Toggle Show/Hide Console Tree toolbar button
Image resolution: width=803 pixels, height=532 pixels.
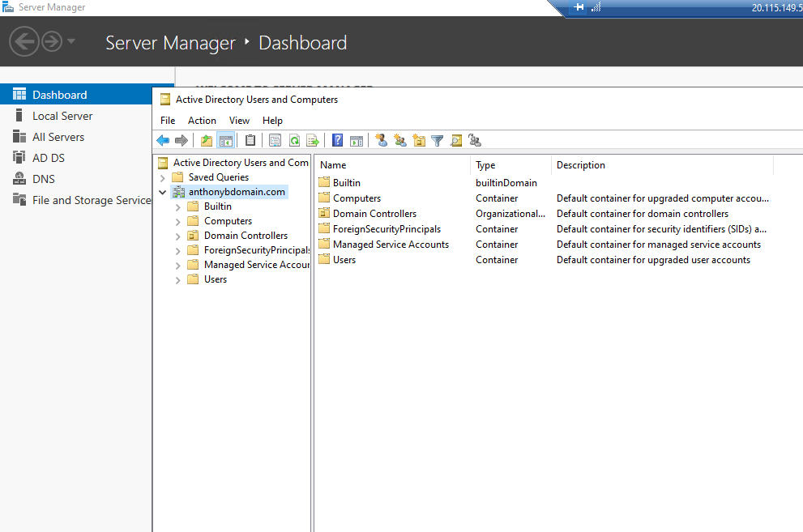tap(226, 141)
